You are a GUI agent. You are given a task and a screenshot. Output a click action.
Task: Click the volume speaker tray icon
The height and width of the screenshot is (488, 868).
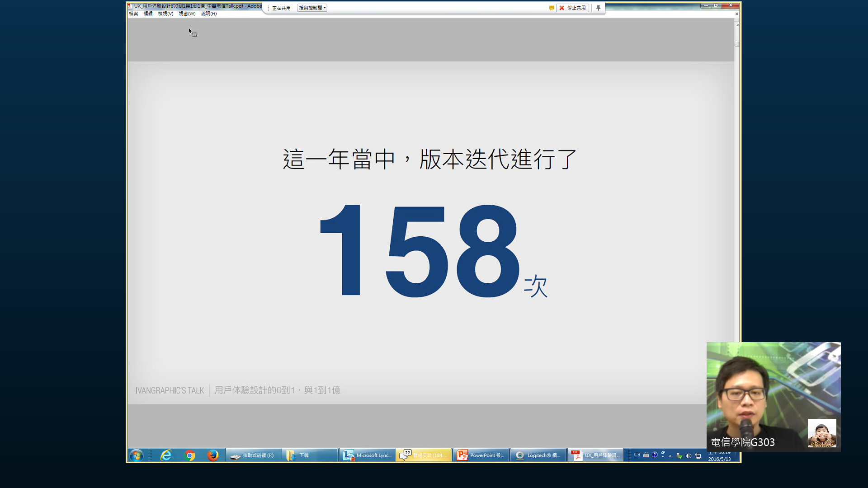point(689,455)
